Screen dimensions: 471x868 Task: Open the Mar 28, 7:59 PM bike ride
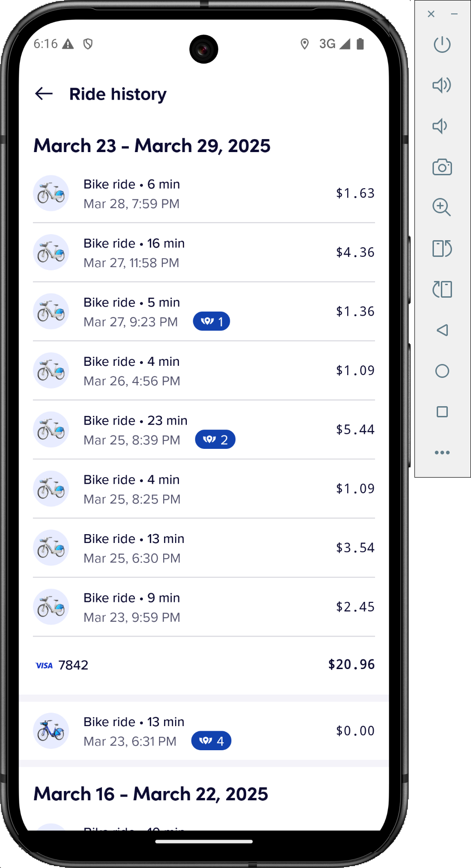[x=204, y=194]
